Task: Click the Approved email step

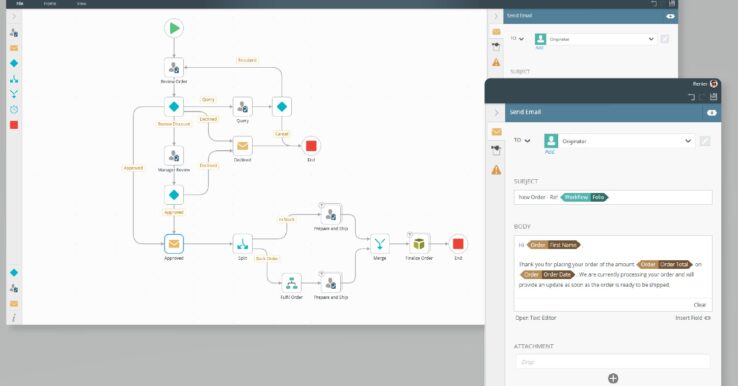Action: (174, 244)
